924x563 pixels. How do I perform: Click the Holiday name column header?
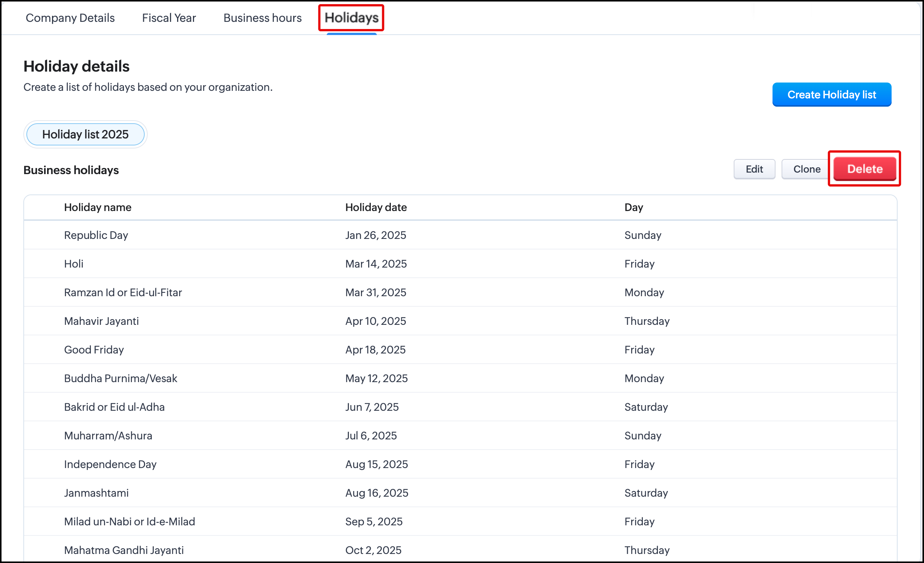click(98, 207)
